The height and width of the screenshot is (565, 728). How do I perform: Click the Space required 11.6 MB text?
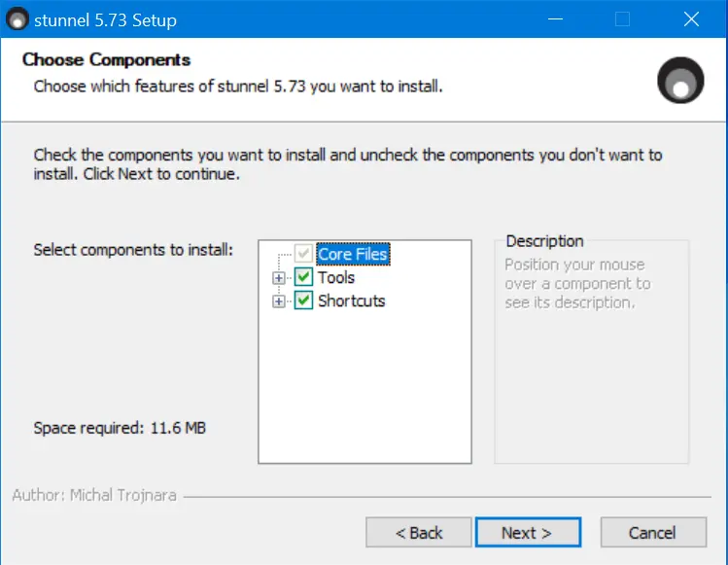(x=120, y=428)
